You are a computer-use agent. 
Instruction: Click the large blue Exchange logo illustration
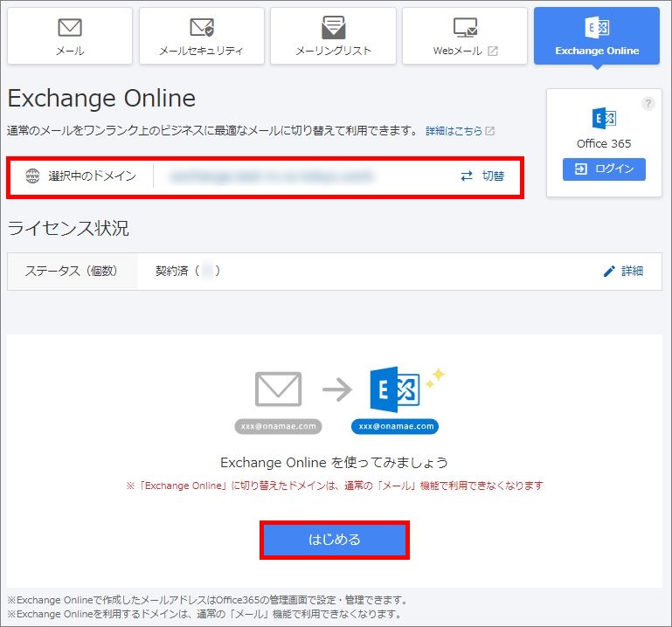click(x=395, y=389)
